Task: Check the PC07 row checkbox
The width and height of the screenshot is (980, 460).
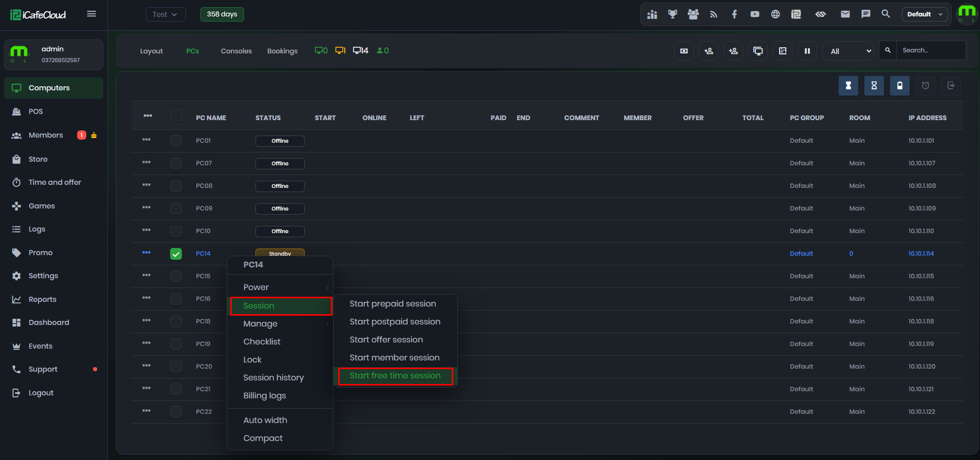Action: (x=176, y=163)
